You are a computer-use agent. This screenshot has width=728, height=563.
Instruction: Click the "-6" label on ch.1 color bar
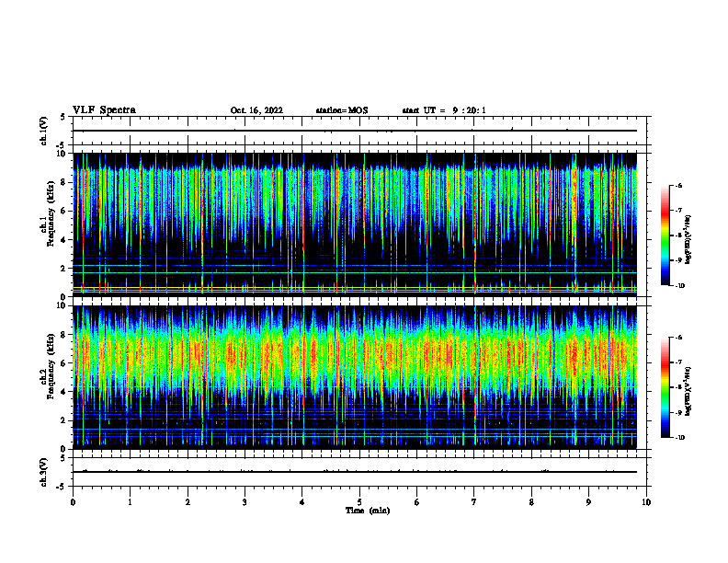pos(678,185)
